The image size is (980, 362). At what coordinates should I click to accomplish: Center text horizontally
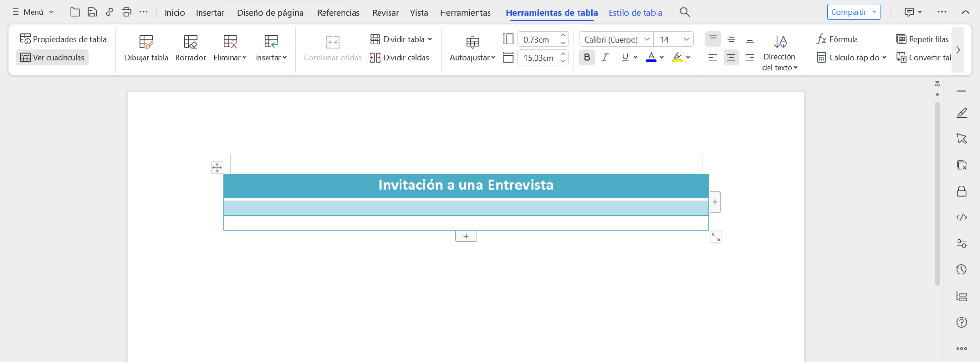coord(731,57)
